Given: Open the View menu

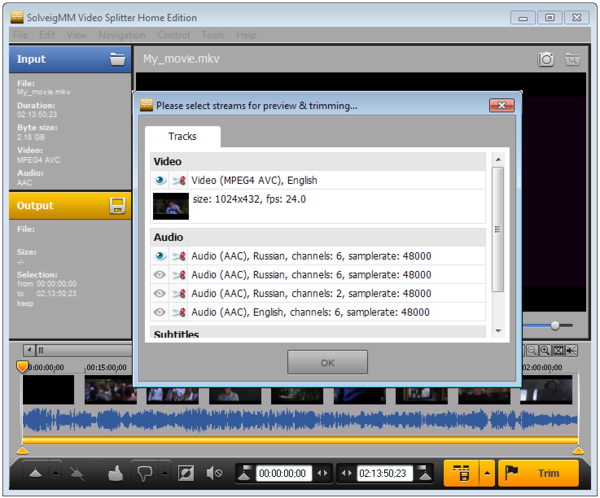Looking at the screenshot, I should 77,35.
